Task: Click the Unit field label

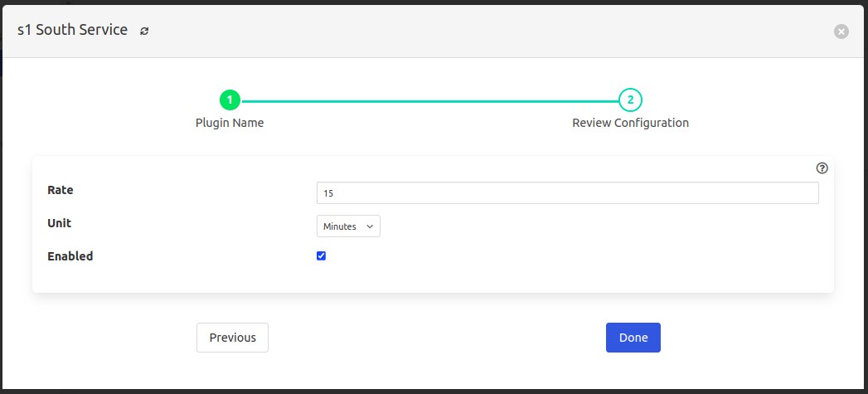Action: click(x=60, y=223)
